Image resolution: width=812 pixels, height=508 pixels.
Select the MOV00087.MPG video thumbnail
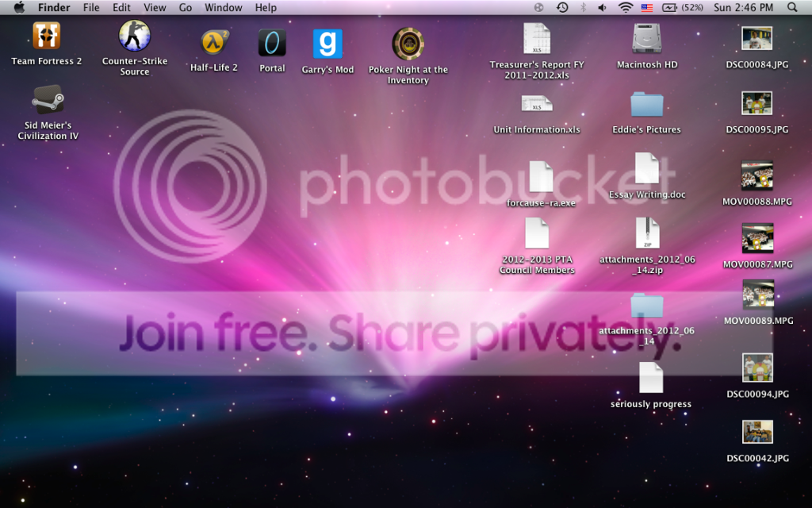[x=757, y=238]
